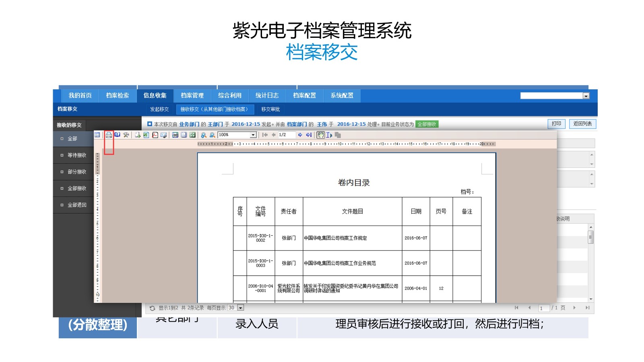Click 中国华电集团公司档案工作业务规范 table cell

click(352, 263)
